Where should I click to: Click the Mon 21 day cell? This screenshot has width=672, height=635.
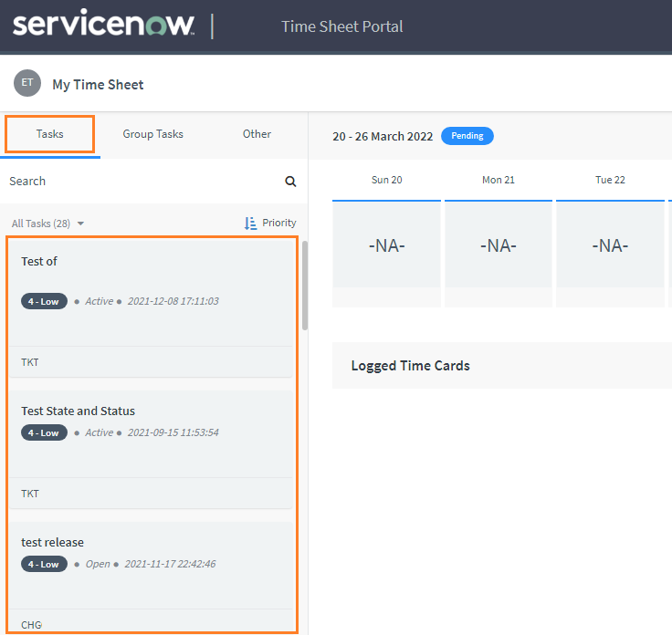click(499, 245)
